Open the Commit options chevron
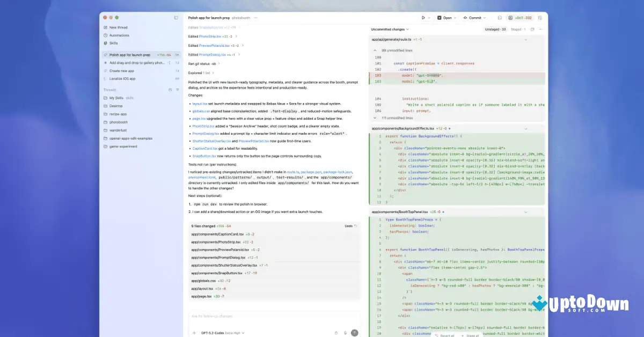 tap(484, 17)
